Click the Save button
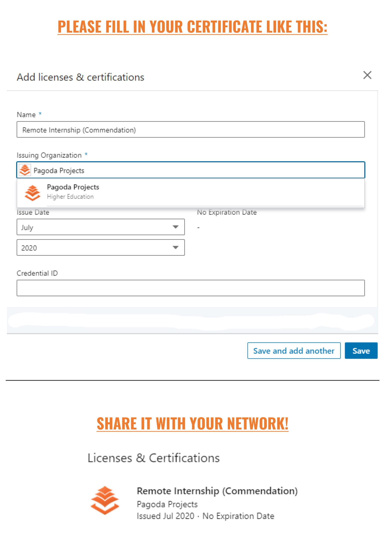Image resolution: width=392 pixels, height=551 pixels. click(x=361, y=350)
